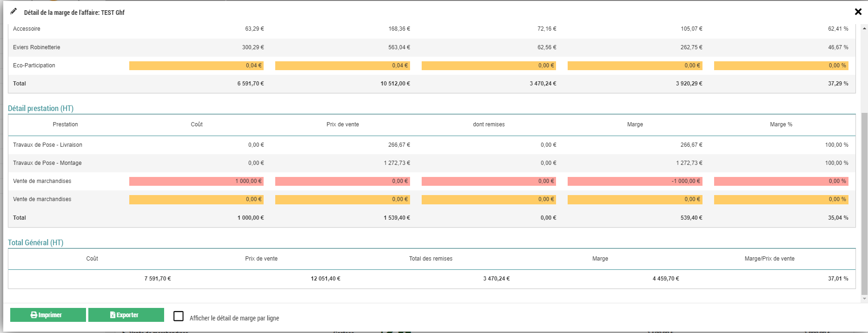
Task: Select the 'Marge %' column header
Action: [781, 124]
